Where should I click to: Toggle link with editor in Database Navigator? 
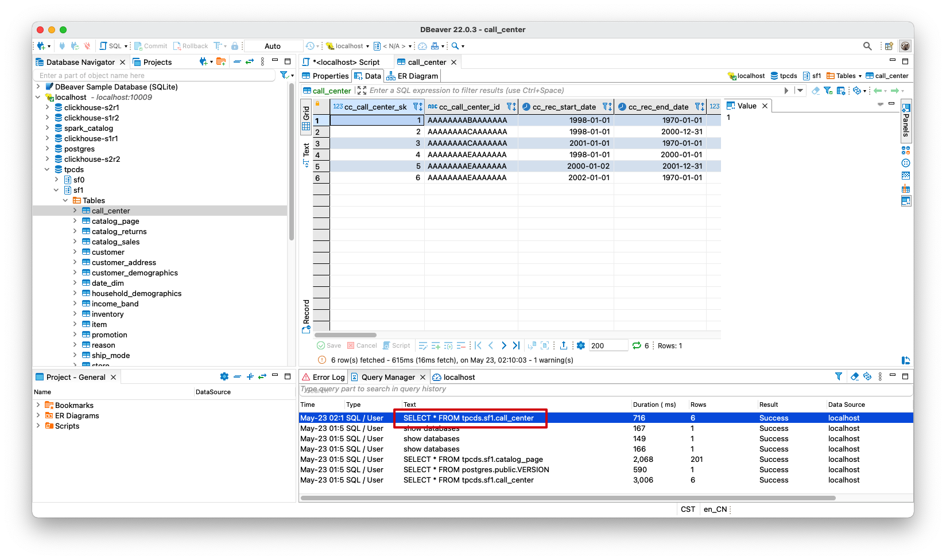click(x=250, y=61)
